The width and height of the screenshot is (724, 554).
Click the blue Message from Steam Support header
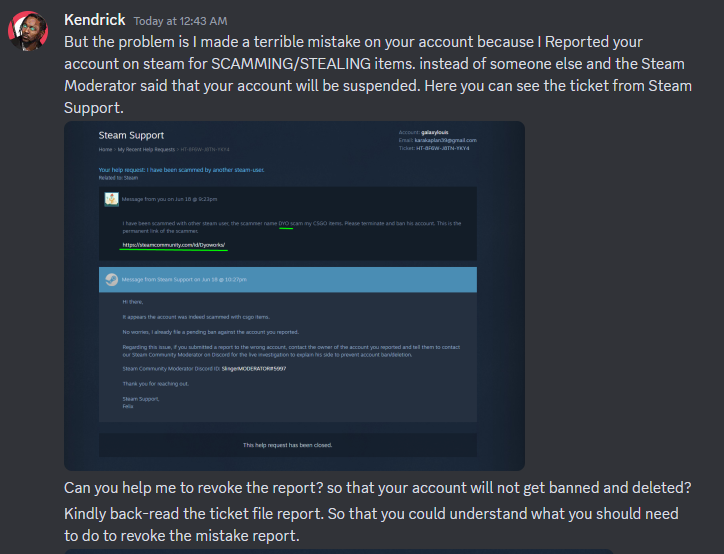click(288, 280)
